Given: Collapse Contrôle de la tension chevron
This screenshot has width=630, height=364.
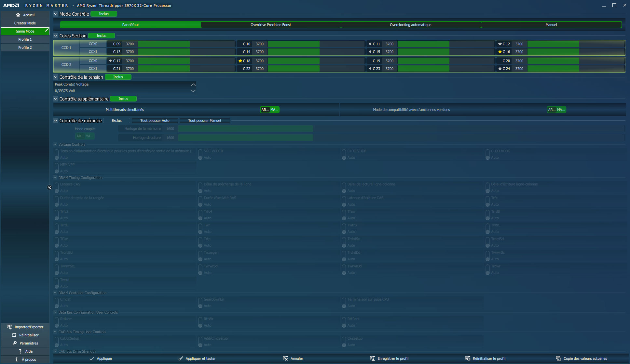Looking at the screenshot, I should click(x=56, y=77).
